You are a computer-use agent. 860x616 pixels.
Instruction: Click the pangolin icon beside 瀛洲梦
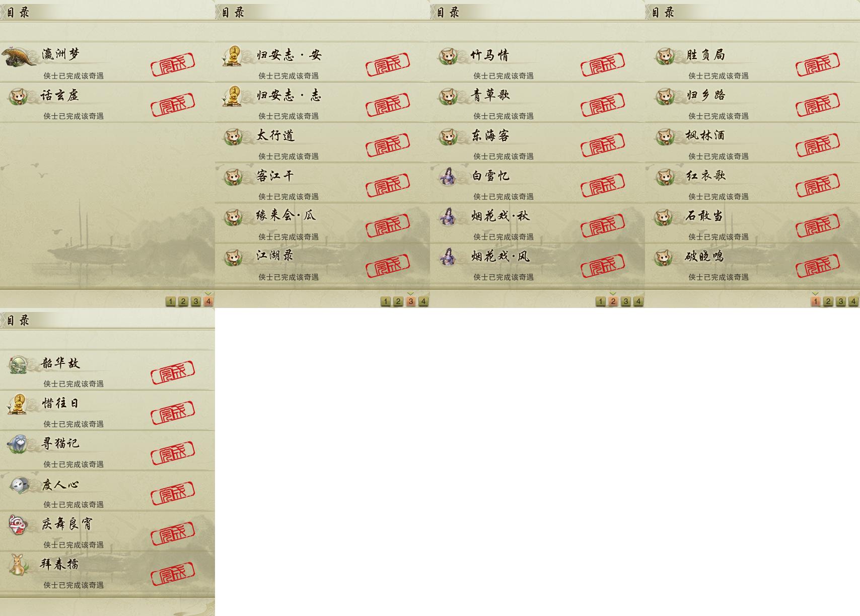click(18, 56)
